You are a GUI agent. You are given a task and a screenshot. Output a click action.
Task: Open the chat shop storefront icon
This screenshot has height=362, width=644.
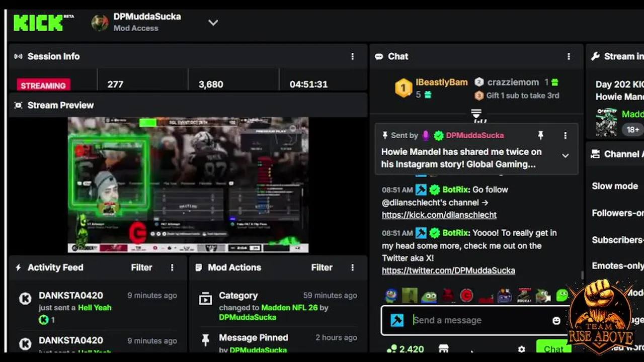(443, 349)
